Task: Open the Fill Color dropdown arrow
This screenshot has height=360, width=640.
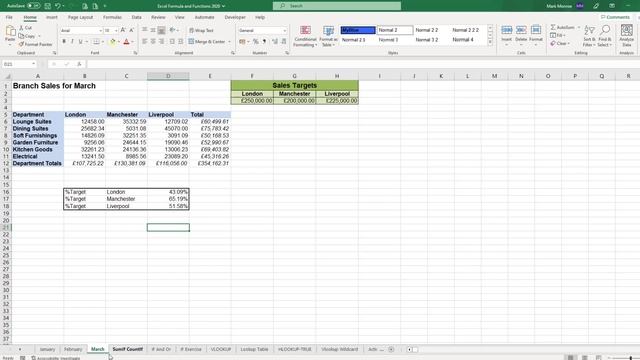Action: coord(119,42)
